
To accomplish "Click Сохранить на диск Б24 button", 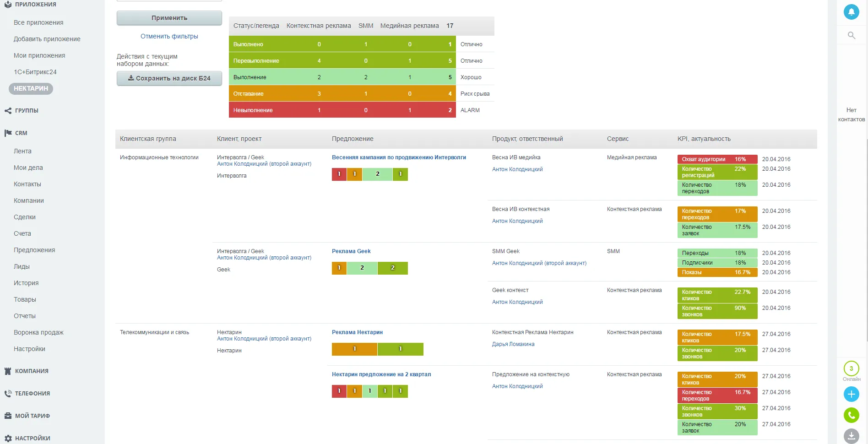I will click(169, 78).
